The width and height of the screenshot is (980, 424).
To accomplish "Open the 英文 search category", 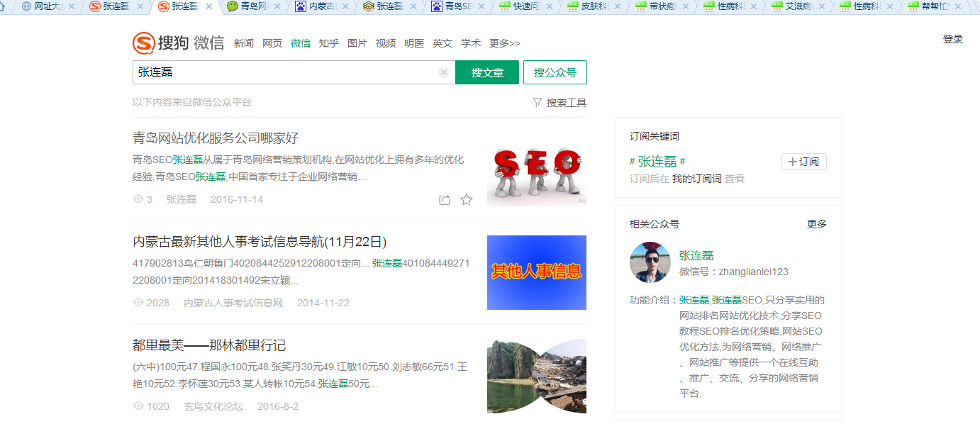I will coord(442,43).
